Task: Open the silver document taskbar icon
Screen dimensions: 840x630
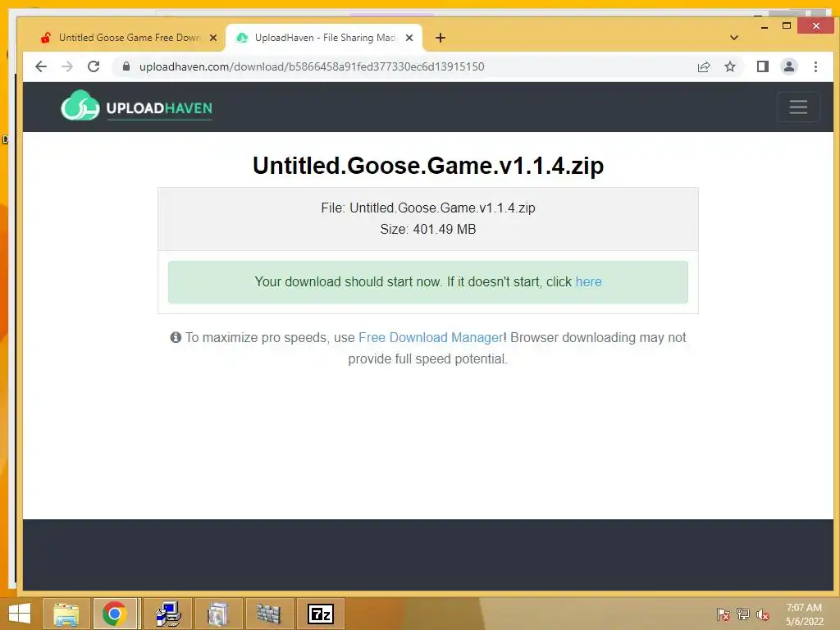Action: (218, 614)
